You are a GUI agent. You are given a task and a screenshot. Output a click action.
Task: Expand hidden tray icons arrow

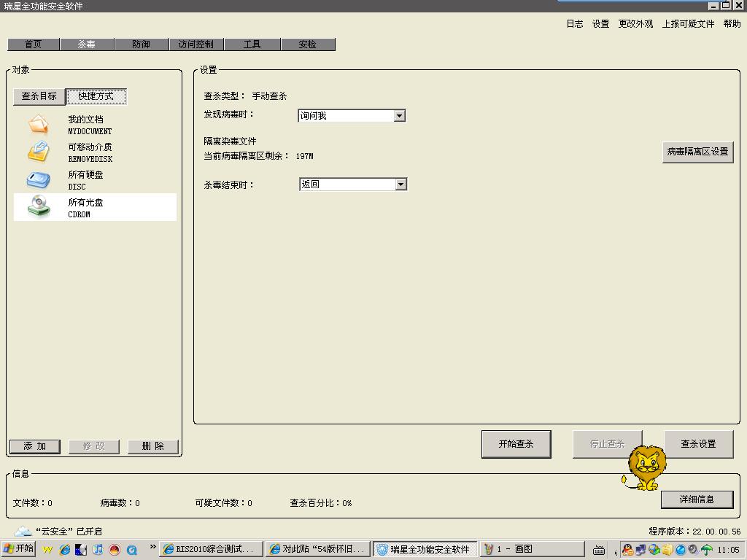tap(616, 553)
